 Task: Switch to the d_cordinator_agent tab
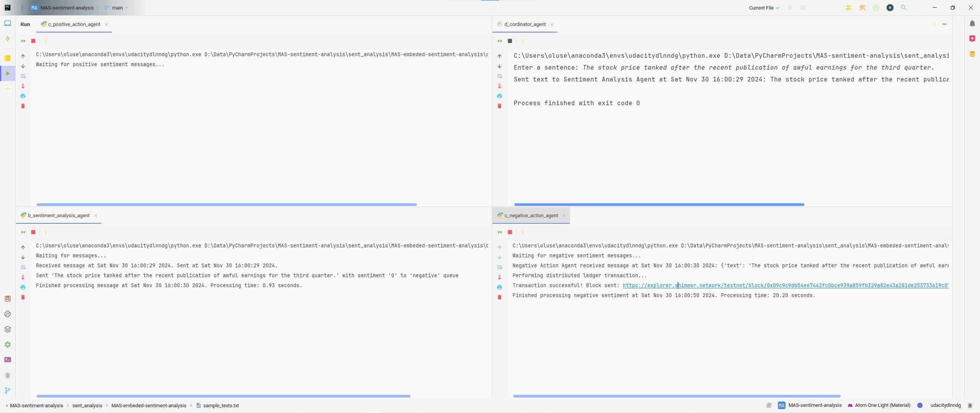point(525,24)
